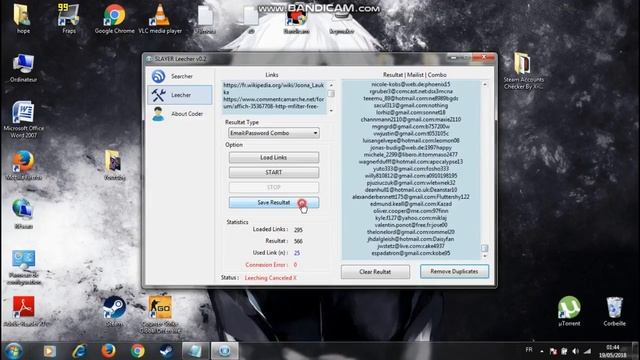This screenshot has width=640, height=360.
Task: Click the Searcher RSS icon
Action: click(x=158, y=76)
